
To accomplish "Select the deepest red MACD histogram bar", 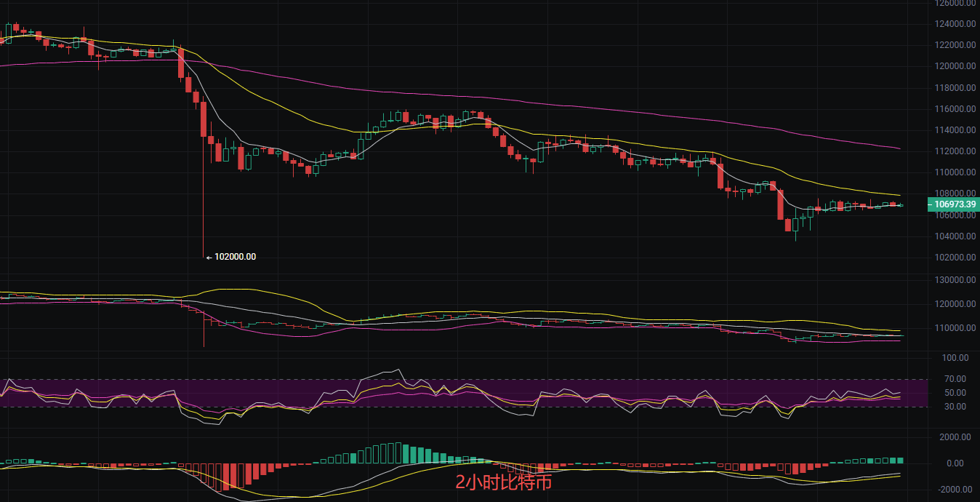I will tap(233, 477).
